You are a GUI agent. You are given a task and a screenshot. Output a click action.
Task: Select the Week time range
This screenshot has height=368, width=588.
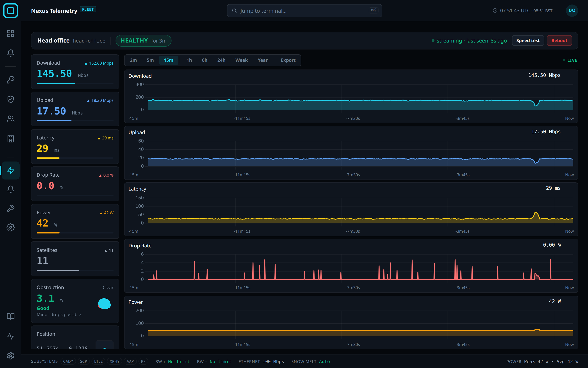tap(242, 60)
